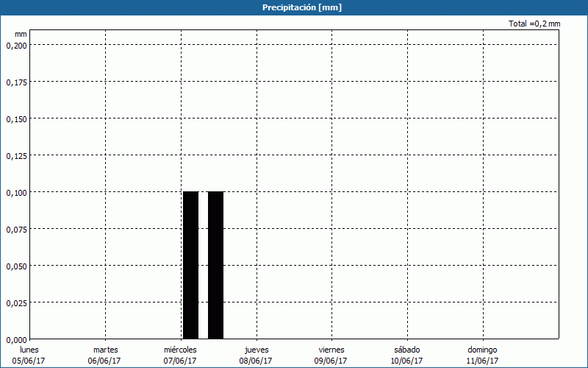Click the Total =0,2 mm label
This screenshot has width=588, height=368.
(534, 24)
